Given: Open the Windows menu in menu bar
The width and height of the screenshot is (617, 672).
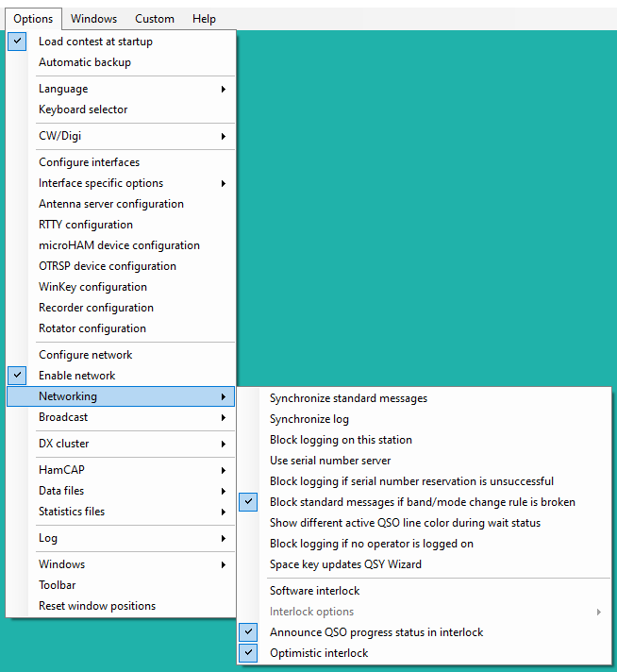Looking at the screenshot, I should tap(93, 19).
